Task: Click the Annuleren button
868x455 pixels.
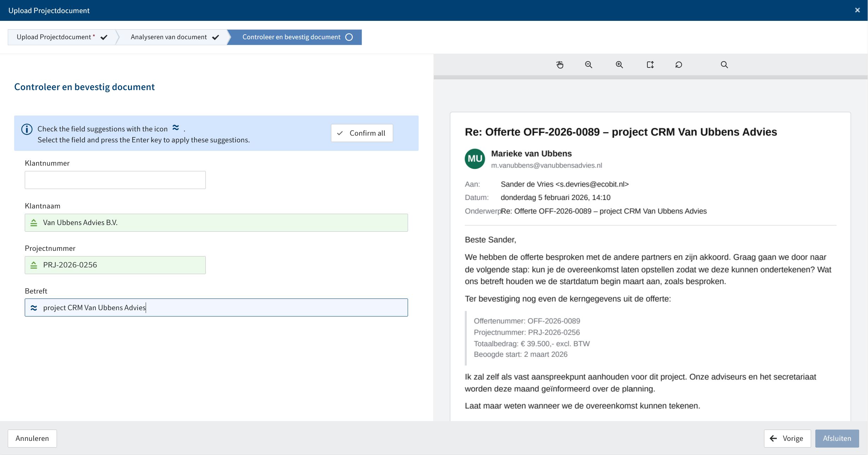Action: pos(32,438)
